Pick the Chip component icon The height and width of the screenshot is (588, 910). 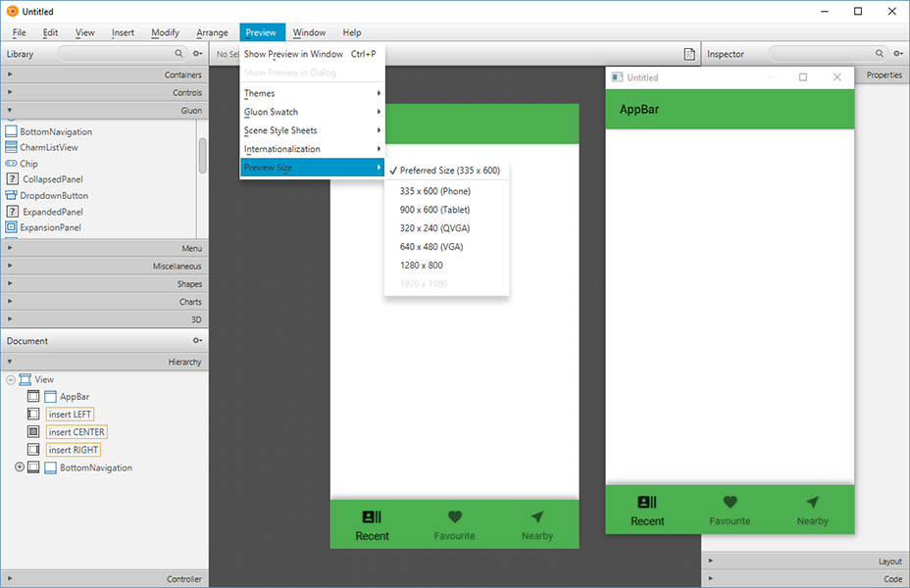coord(11,164)
